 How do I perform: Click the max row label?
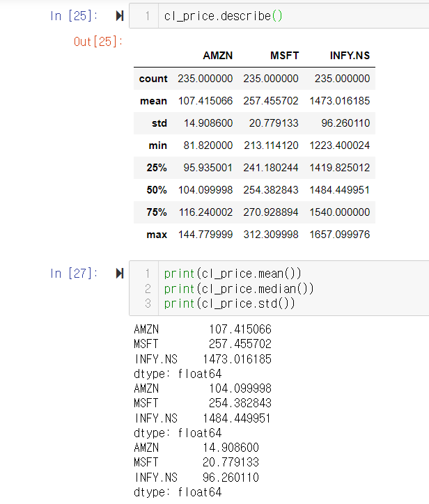[157, 235]
